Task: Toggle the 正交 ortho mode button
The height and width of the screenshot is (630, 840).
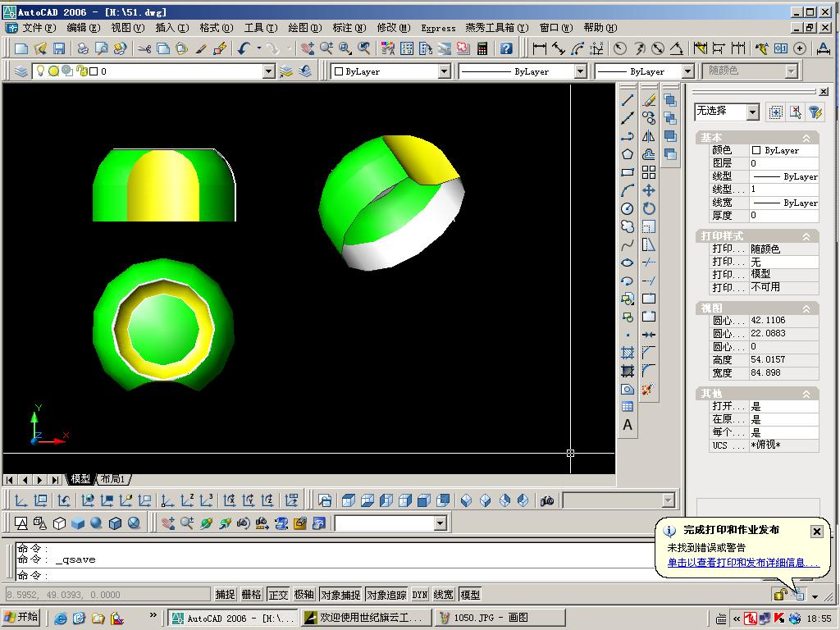Action: 278,595
